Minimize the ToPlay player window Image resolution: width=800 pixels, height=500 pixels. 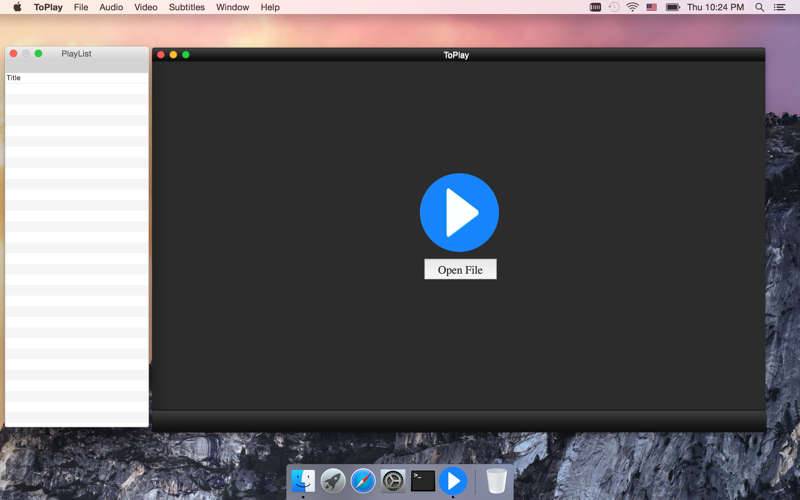click(x=173, y=55)
